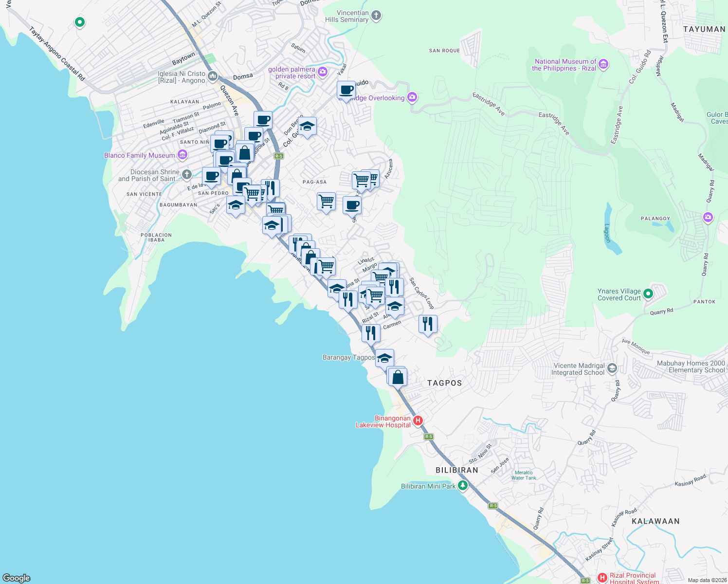Click the Iglesia Ni Cristo [Rizal] - Angono marker
This screenshot has width=728, height=584.
(212, 77)
